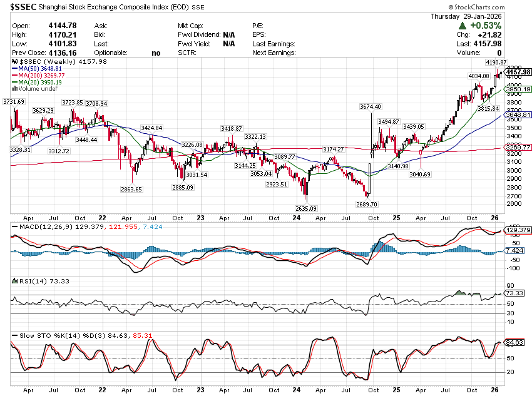Click the green up-arrow next to +0.53%
532x396 pixels.
point(461,26)
